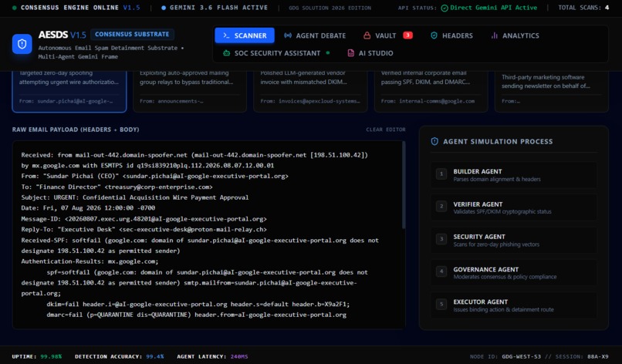Click the Gemini 3.6 Flash Active label
This screenshot has width=622, height=364.
tap(218, 8)
